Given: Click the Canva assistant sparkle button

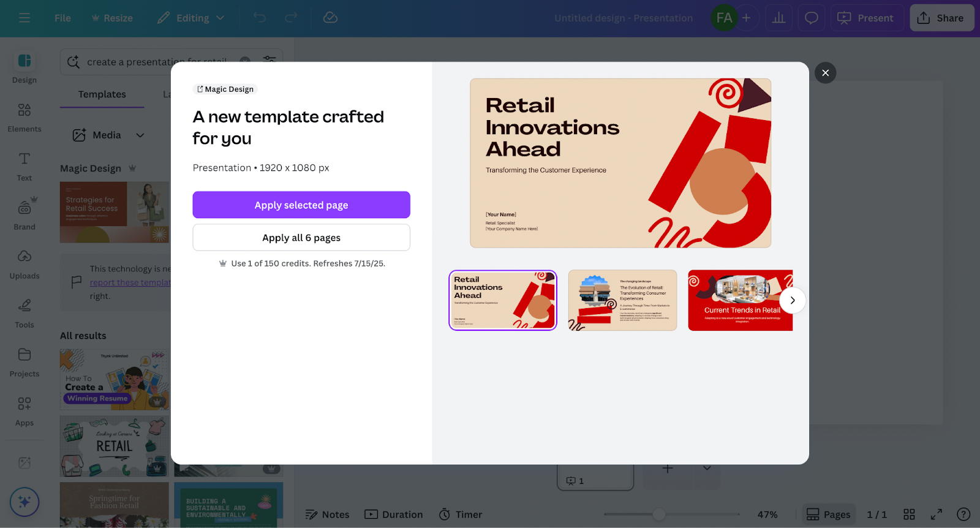Looking at the screenshot, I should pyautogui.click(x=24, y=502).
